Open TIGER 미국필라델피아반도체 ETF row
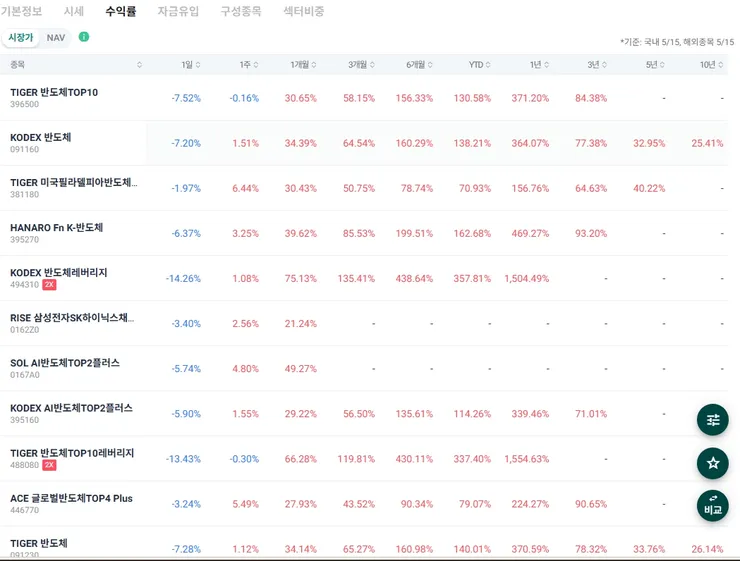This screenshot has width=740, height=561. click(x=363, y=188)
